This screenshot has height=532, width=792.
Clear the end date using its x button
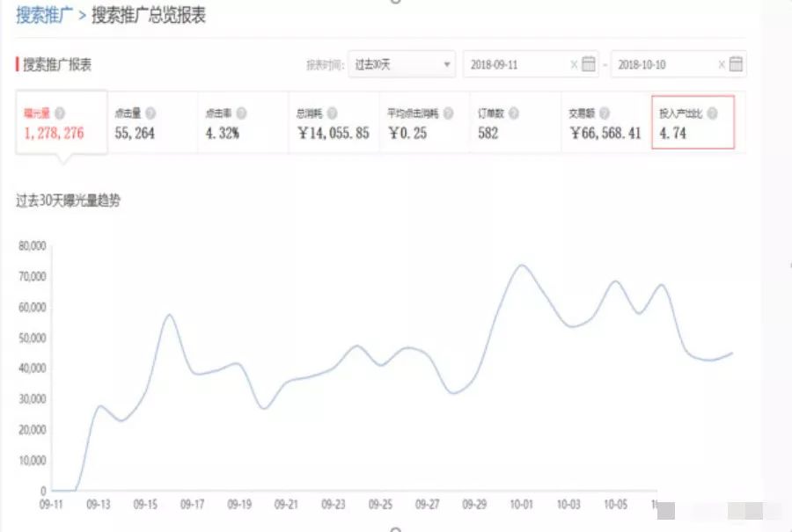tap(722, 63)
